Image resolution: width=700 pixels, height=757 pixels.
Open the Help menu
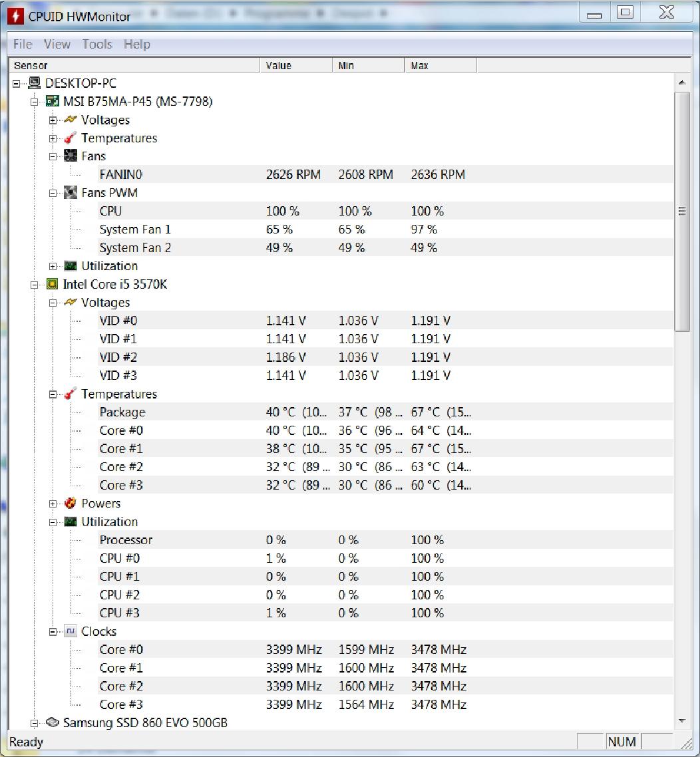tap(136, 44)
